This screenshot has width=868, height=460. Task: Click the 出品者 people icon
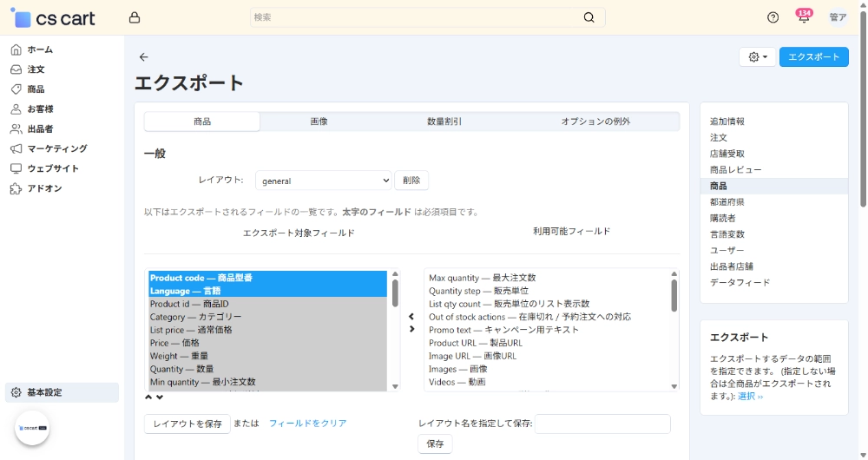(x=16, y=129)
